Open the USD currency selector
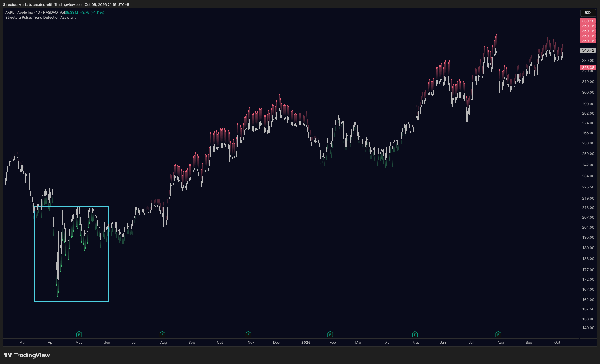Screen dimensions: 600x364 click(588, 13)
